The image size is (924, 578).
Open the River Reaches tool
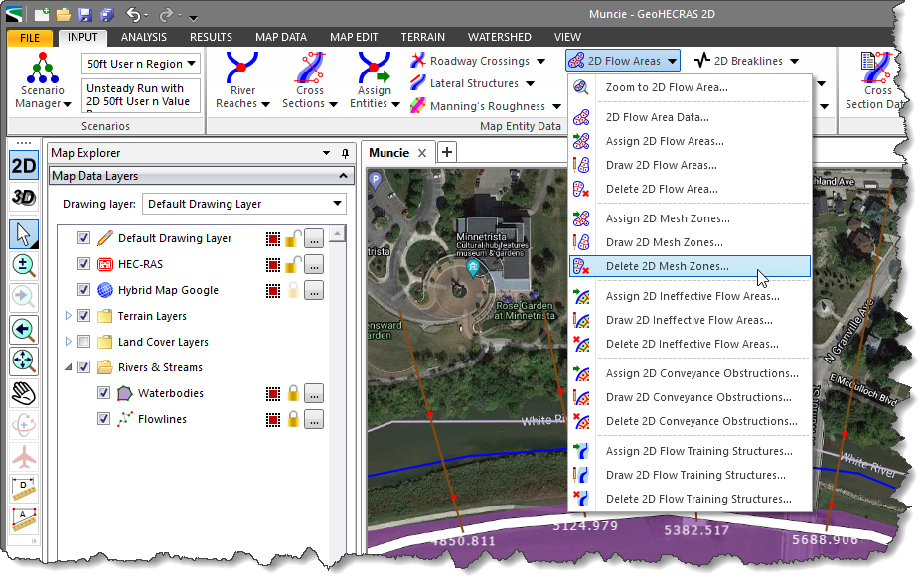tap(242, 81)
